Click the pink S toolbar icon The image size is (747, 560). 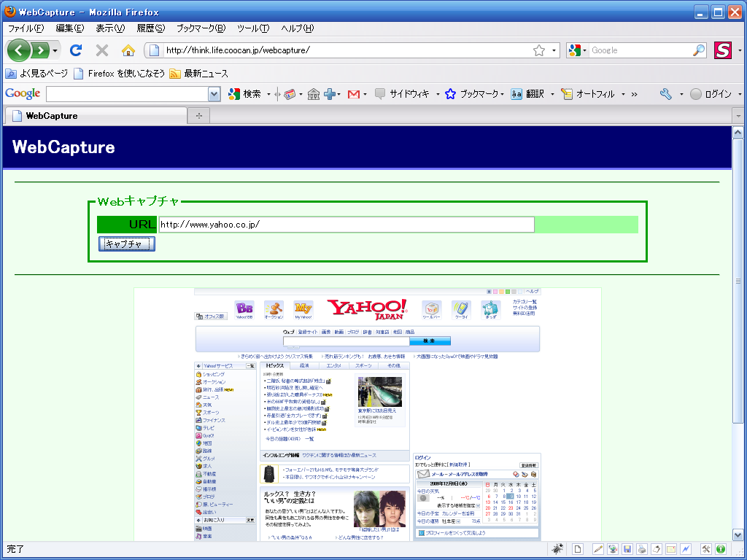pos(723,50)
